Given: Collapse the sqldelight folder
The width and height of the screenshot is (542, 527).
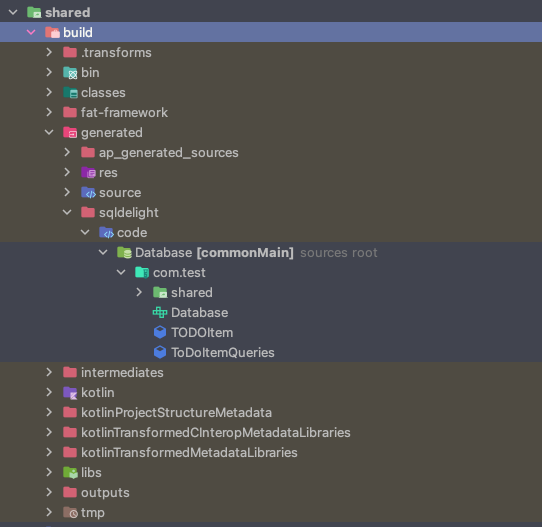Looking at the screenshot, I should 67,212.
